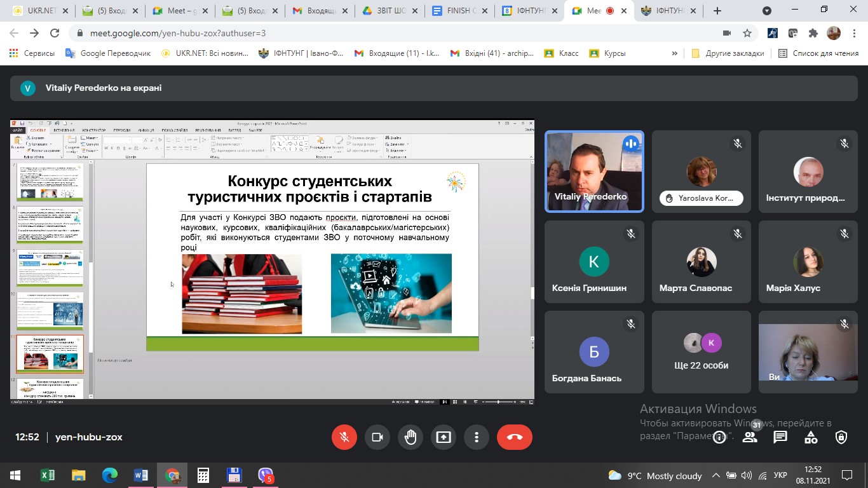Bookmark this page with star icon
868x488 pixels.
coord(747,34)
